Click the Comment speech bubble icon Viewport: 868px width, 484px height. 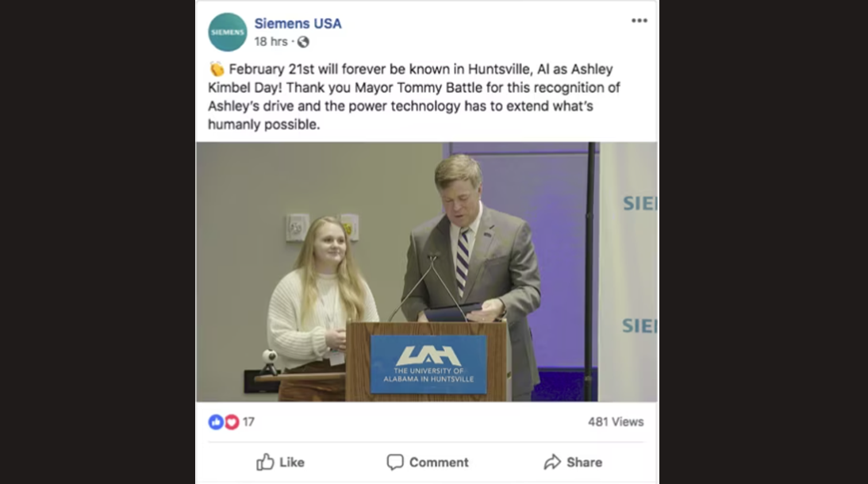tap(394, 463)
